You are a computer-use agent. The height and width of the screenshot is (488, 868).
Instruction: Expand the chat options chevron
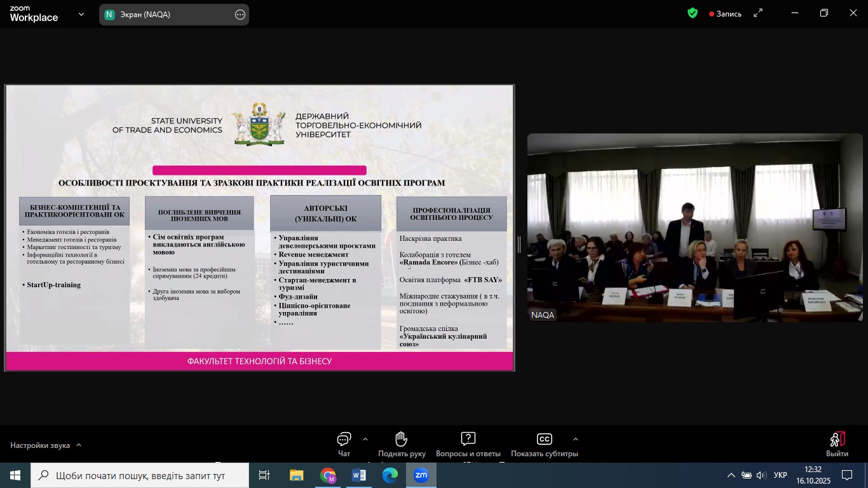[x=365, y=439]
